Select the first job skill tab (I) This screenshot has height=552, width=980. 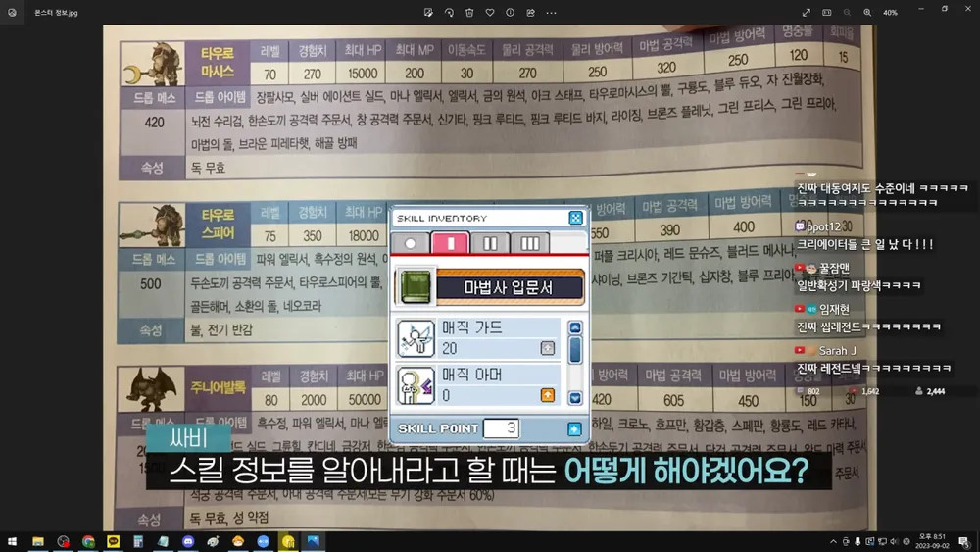450,242
